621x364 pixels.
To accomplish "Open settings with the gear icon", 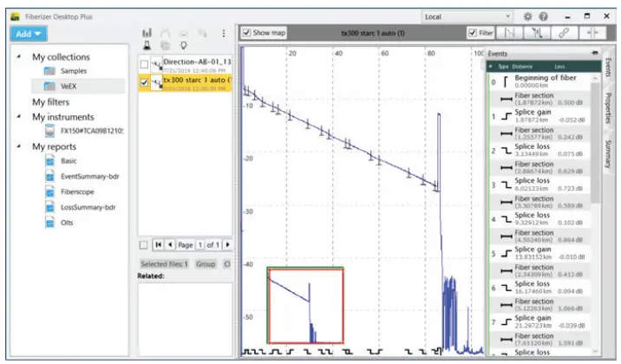I will click(527, 16).
